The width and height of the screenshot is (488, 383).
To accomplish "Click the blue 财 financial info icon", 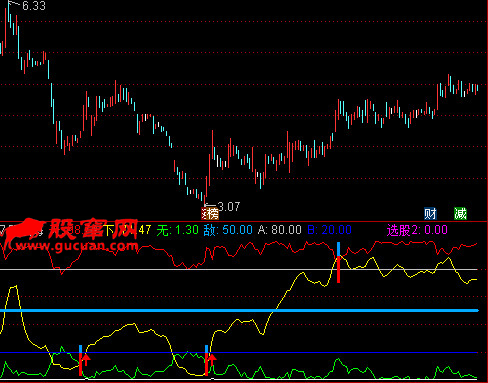I will click(x=430, y=214).
